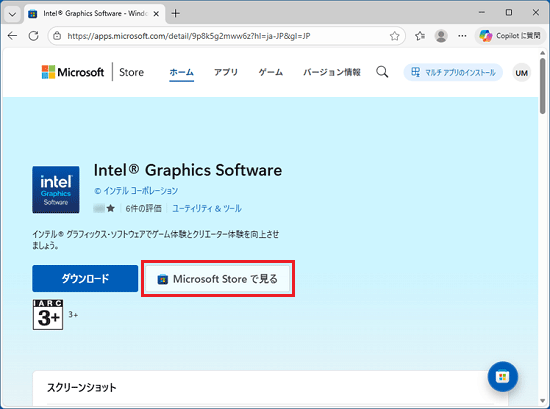Go back with the browser back arrow
Image resolution: width=550 pixels, height=409 pixels.
pyautogui.click(x=13, y=36)
